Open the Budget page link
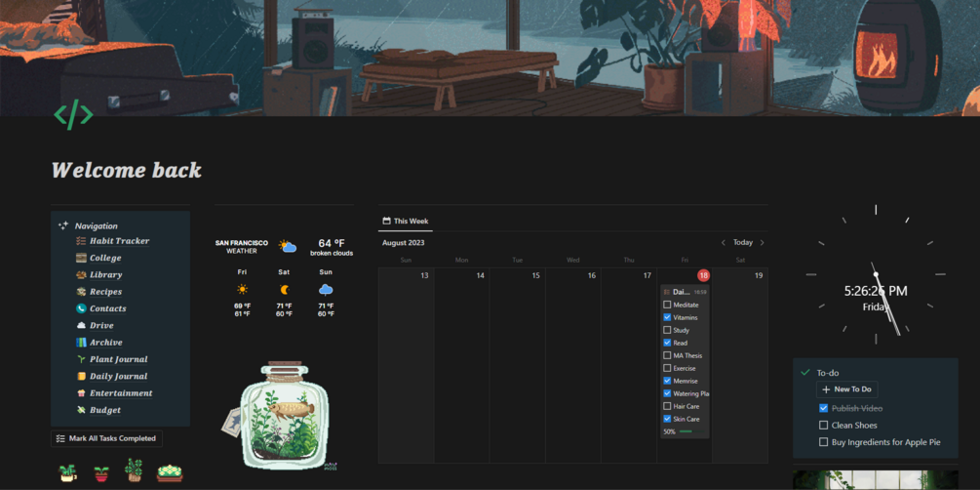The image size is (980, 490). (105, 410)
